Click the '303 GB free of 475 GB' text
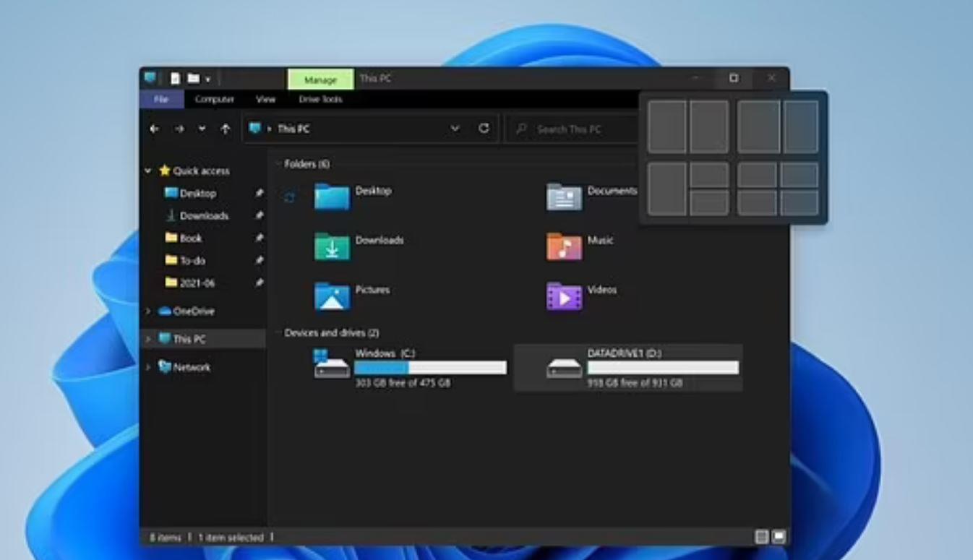 click(403, 383)
